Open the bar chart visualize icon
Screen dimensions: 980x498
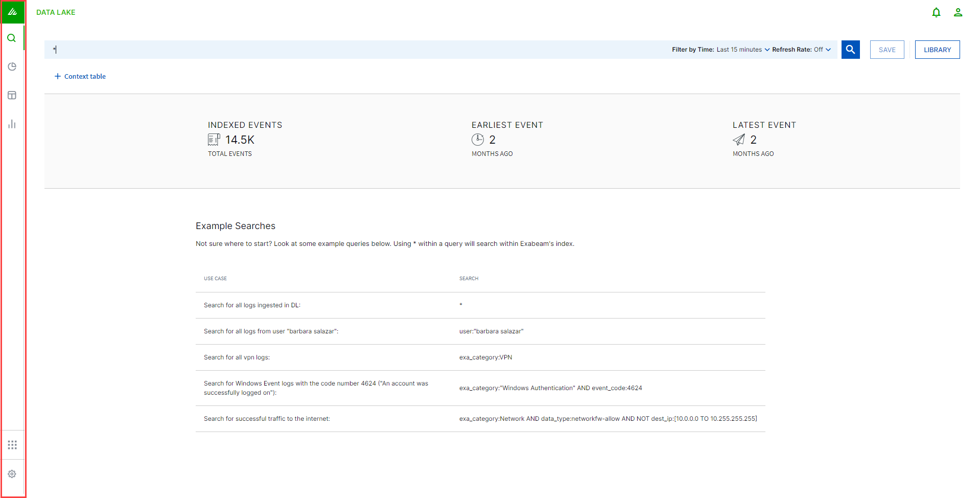point(12,124)
